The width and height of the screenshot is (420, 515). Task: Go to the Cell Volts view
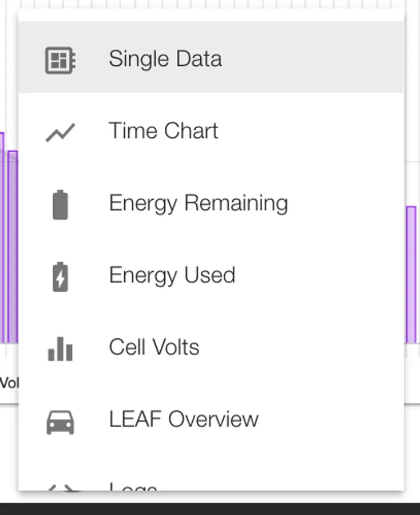(154, 347)
